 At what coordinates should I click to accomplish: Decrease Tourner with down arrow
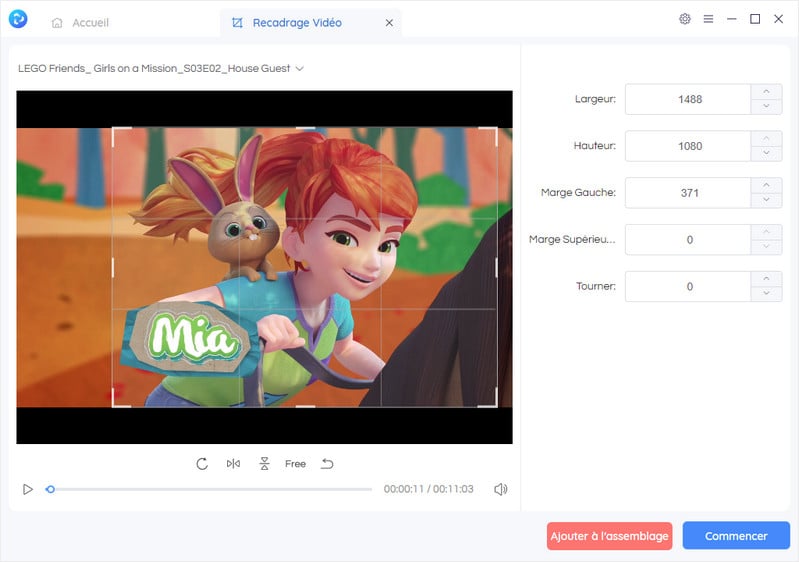point(766,294)
